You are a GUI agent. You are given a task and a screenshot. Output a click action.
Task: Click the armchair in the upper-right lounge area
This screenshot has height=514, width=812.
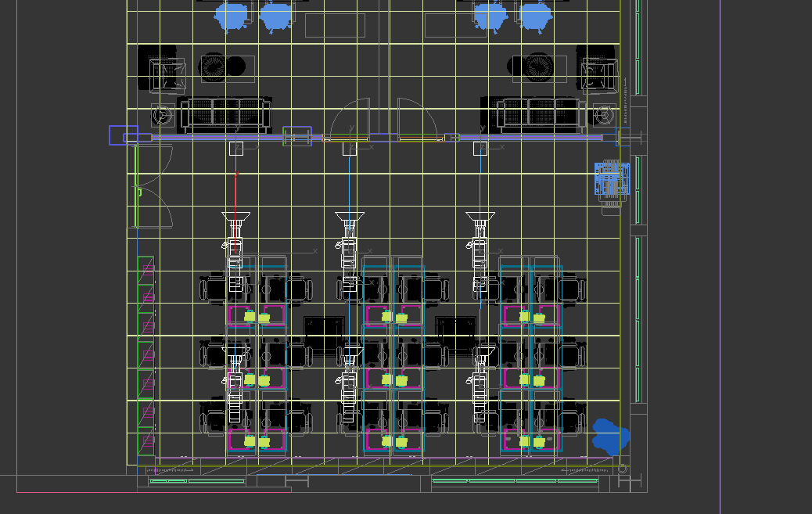tap(597, 73)
